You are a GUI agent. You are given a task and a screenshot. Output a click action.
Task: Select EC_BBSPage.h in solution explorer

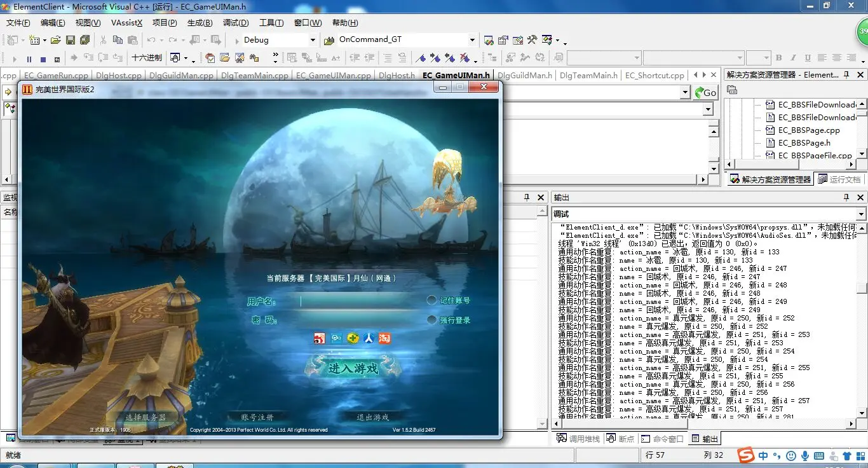804,143
